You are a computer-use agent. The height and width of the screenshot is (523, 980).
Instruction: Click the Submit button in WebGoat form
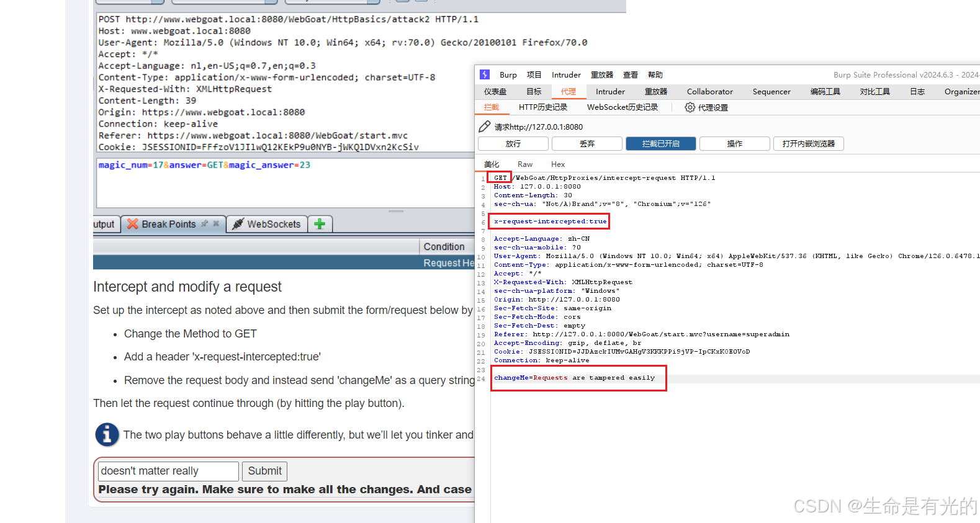tap(265, 471)
